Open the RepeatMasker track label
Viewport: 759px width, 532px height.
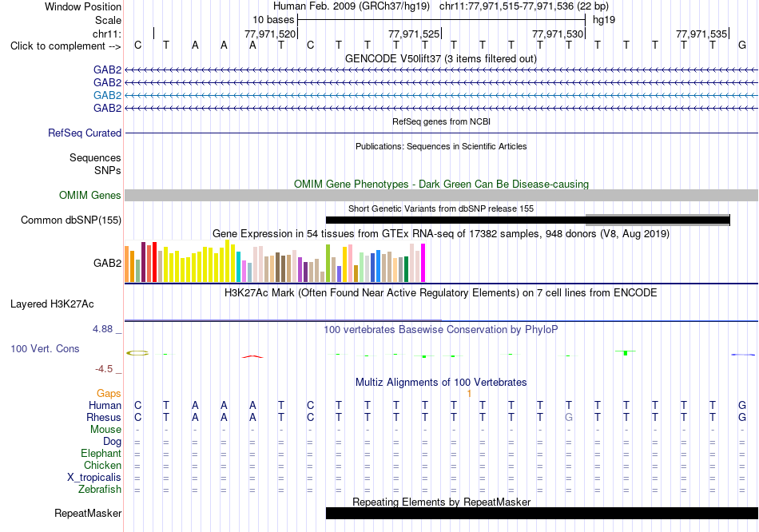point(88,513)
